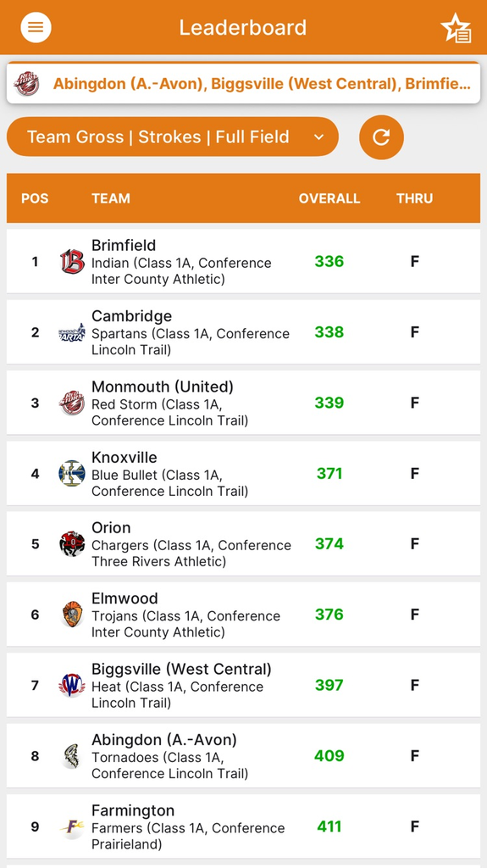Open the Monmouth (United) team row

pos(244,403)
